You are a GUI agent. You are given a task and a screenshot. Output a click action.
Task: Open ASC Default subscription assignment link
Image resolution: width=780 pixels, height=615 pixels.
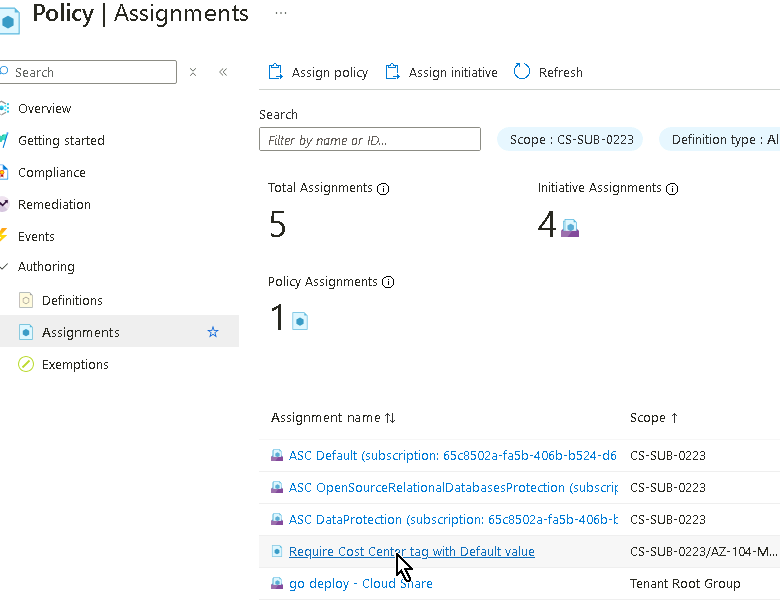(x=453, y=455)
